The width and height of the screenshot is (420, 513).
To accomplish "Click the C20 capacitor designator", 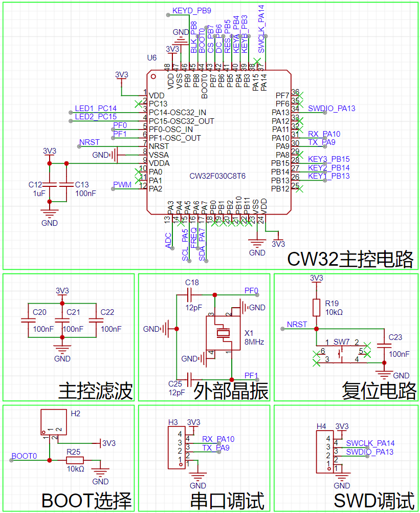I will click(39, 312).
